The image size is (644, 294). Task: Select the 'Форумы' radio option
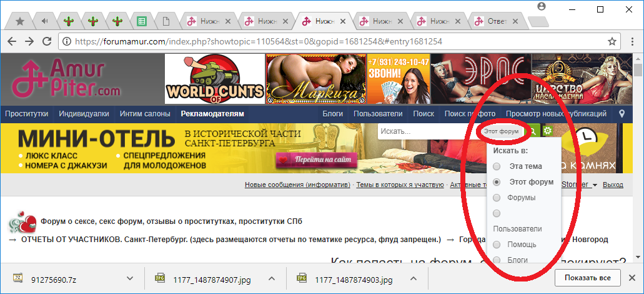497,198
